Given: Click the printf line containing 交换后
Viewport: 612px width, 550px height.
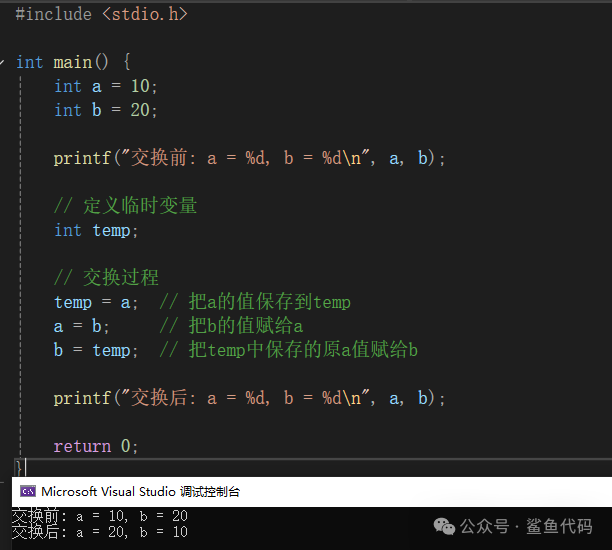Looking at the screenshot, I should tap(249, 398).
